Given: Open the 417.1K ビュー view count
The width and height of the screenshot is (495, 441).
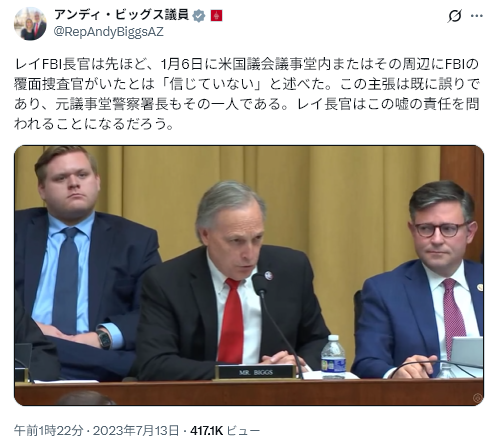Looking at the screenshot, I should coord(225,430).
